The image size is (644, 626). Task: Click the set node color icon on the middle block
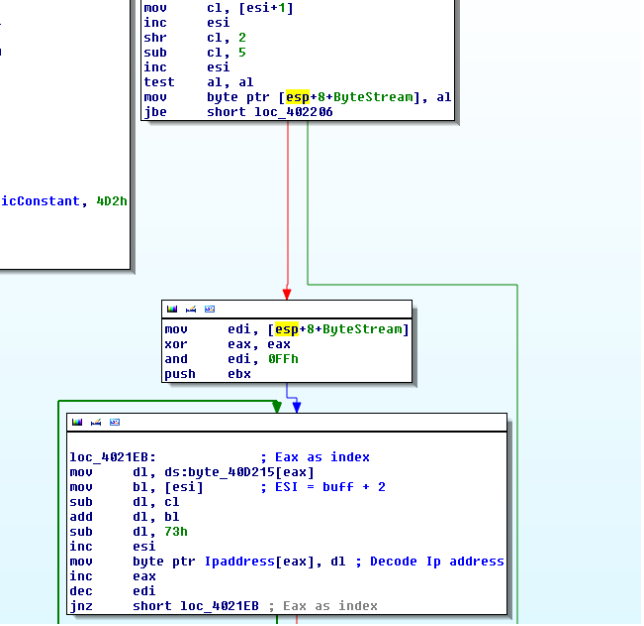[x=172, y=310]
